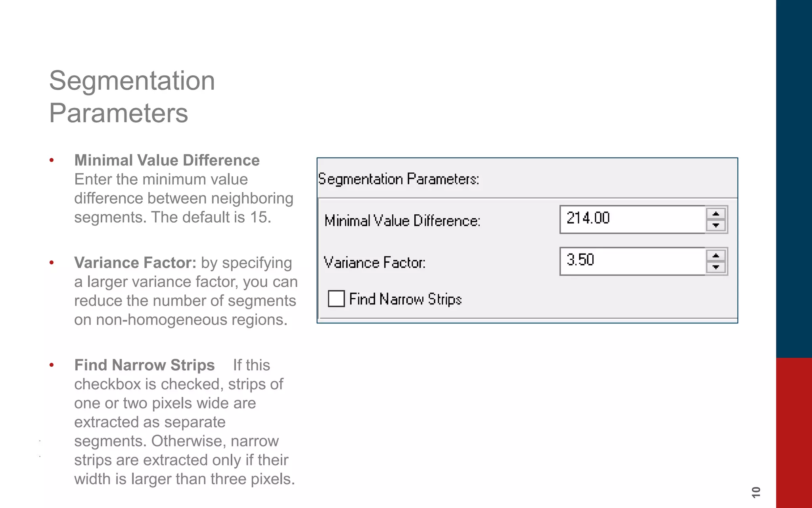The width and height of the screenshot is (812, 508).
Task: Enable the Find Narrow Strips checkbox
Action: pyautogui.click(x=336, y=298)
